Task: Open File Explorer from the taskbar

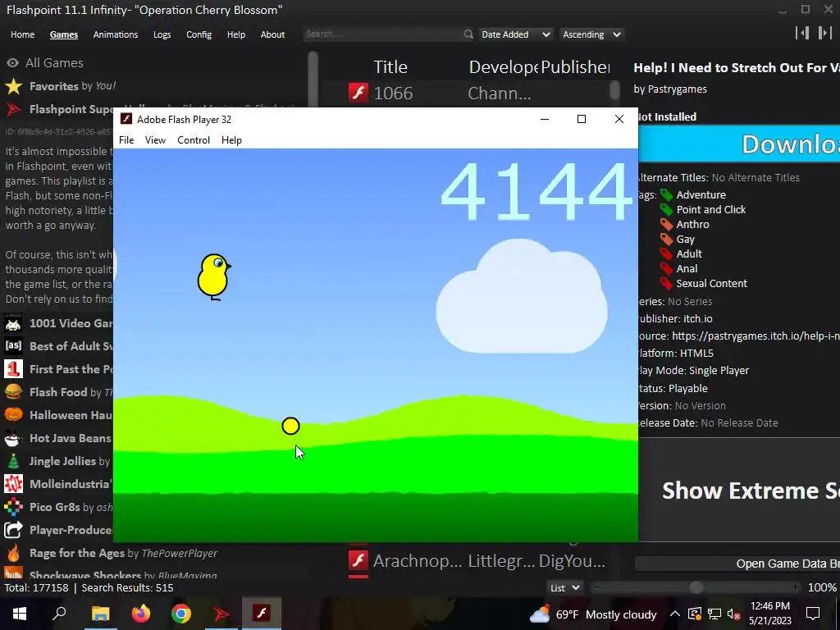Action: pos(100,614)
